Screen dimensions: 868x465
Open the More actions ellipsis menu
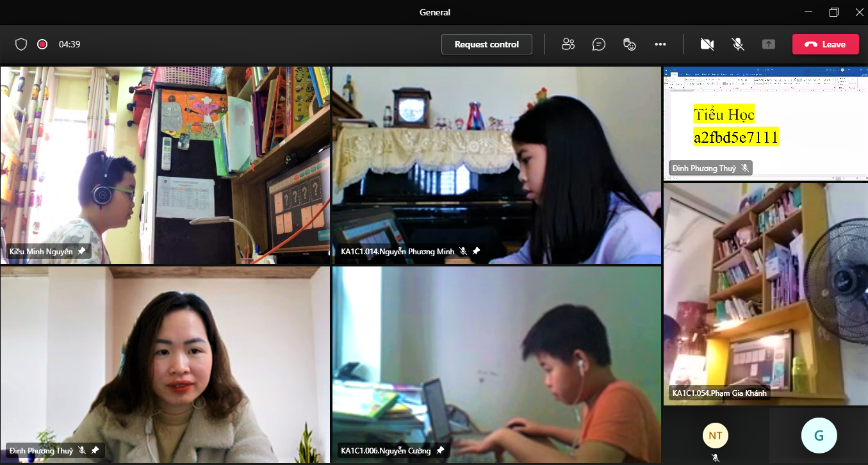point(660,44)
